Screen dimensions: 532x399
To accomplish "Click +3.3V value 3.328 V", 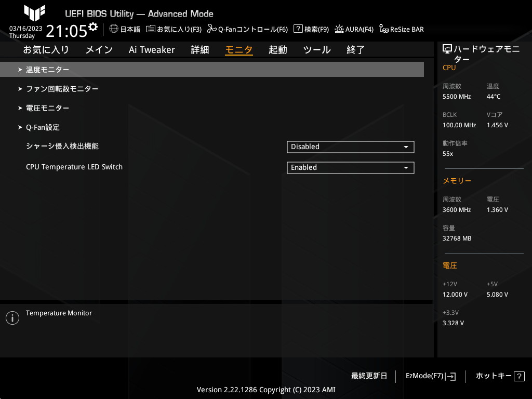I will tap(453, 323).
